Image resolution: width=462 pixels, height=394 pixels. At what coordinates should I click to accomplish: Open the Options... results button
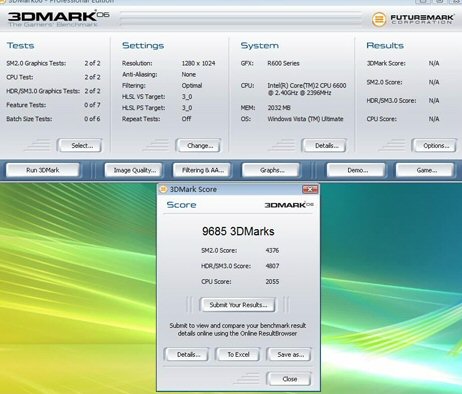[x=434, y=146]
